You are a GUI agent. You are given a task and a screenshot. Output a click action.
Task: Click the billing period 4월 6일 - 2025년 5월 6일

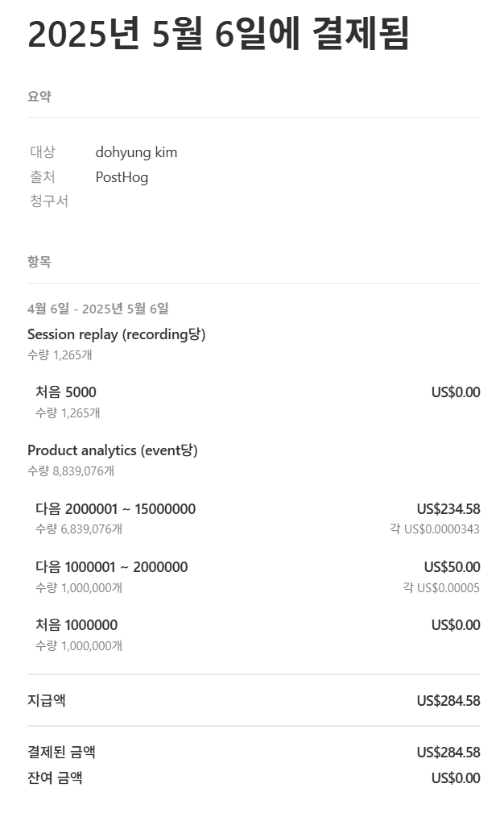pyautogui.click(x=98, y=309)
